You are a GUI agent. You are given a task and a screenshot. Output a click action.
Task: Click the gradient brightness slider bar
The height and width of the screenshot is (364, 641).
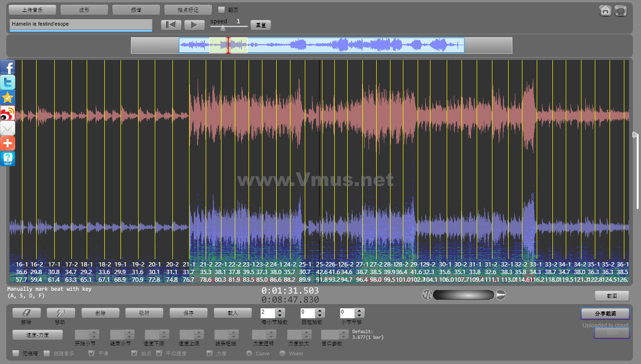coord(464,295)
